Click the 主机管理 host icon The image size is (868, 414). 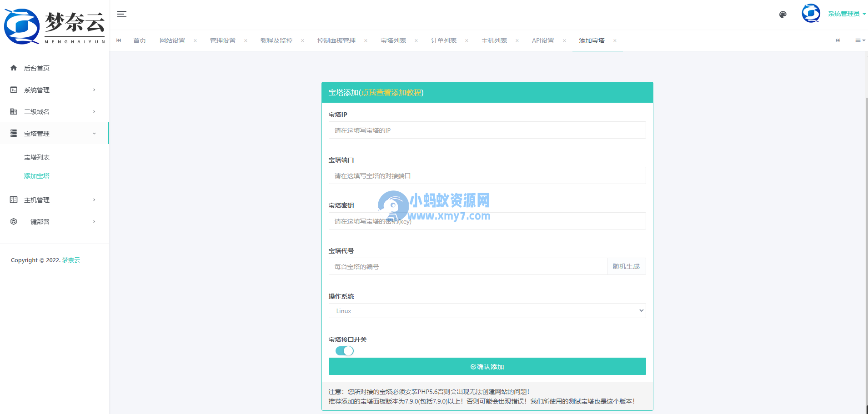tap(13, 200)
